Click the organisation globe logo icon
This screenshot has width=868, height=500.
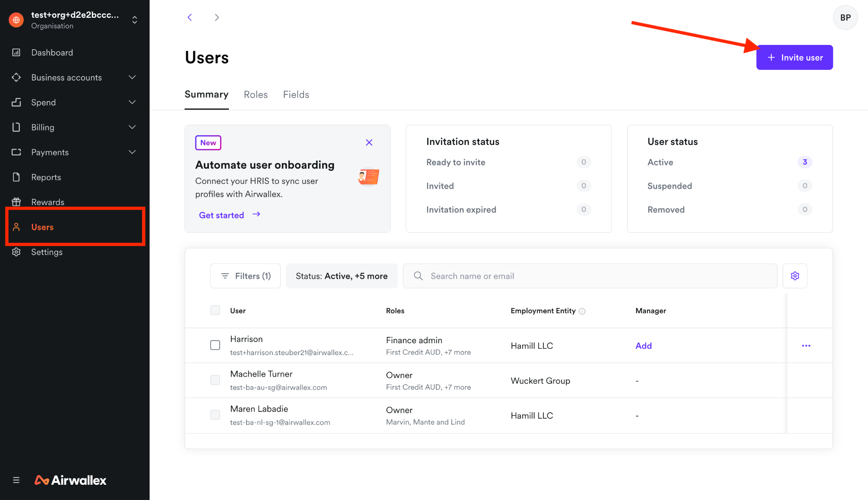pos(16,19)
